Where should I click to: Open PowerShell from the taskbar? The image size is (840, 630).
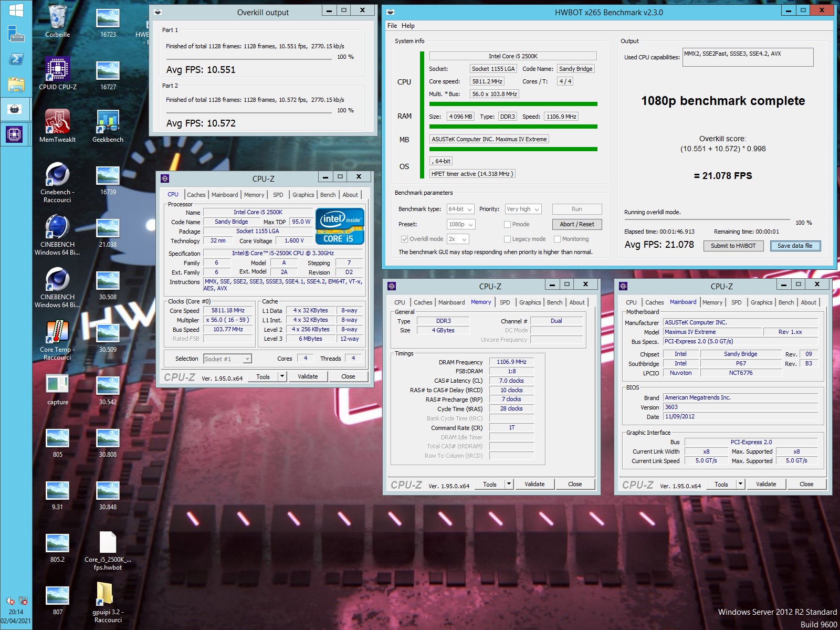(x=16, y=58)
